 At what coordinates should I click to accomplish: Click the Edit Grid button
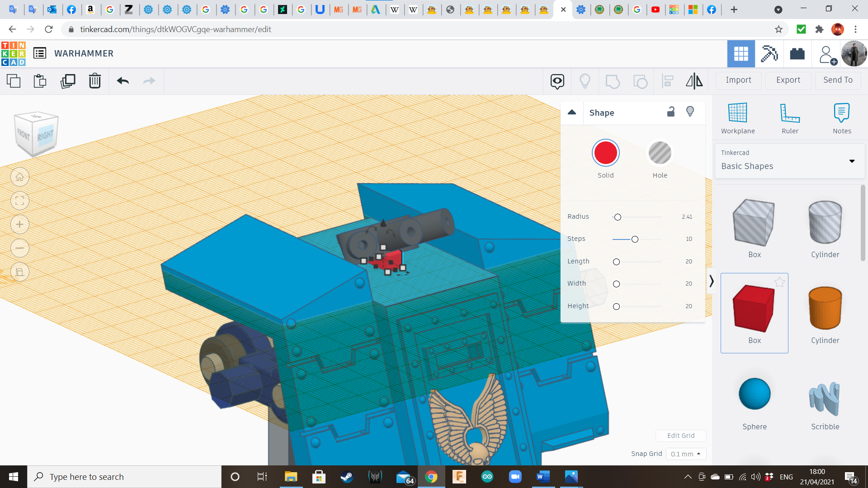tap(680, 436)
